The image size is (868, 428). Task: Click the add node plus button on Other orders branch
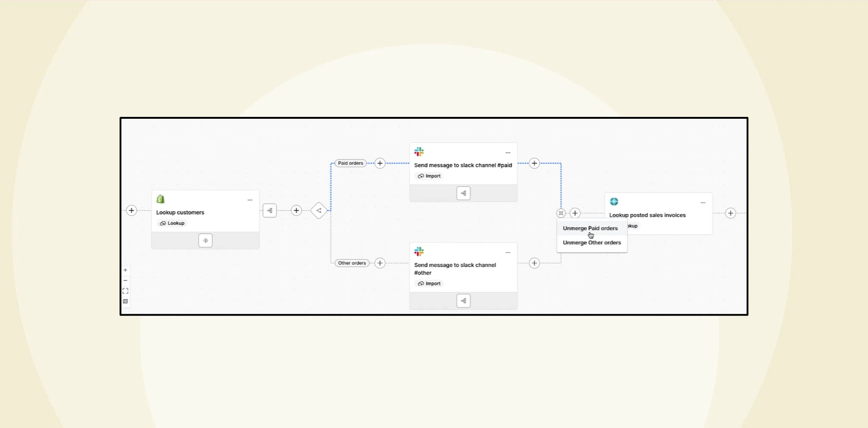coord(380,263)
